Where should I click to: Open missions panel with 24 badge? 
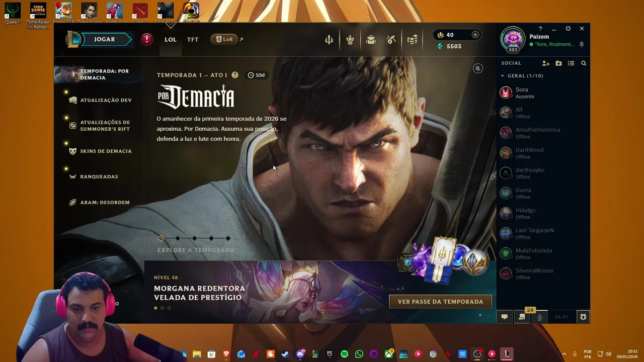click(x=522, y=316)
